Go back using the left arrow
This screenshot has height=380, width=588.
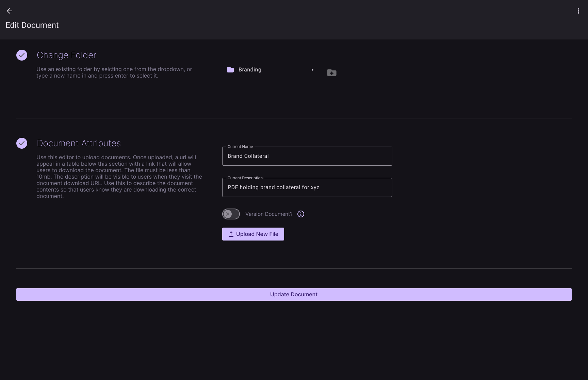10,11
